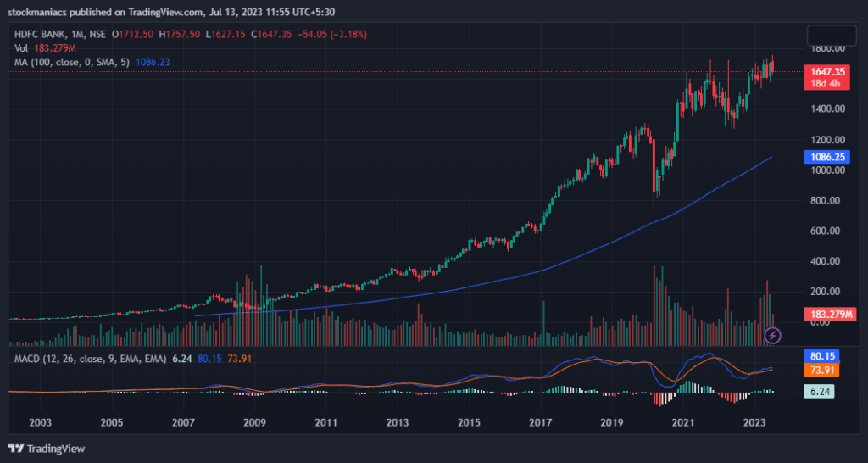Select the MA (100, close, 0, SMA, 5) legend
Viewport: 868px width, 463px height.
[72, 62]
